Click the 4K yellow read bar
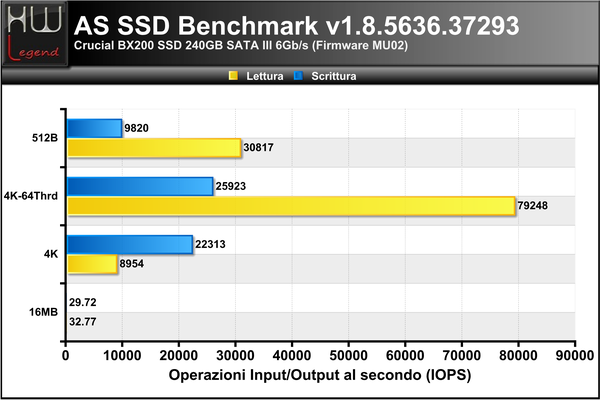This screenshot has width=600, height=400. point(92,264)
